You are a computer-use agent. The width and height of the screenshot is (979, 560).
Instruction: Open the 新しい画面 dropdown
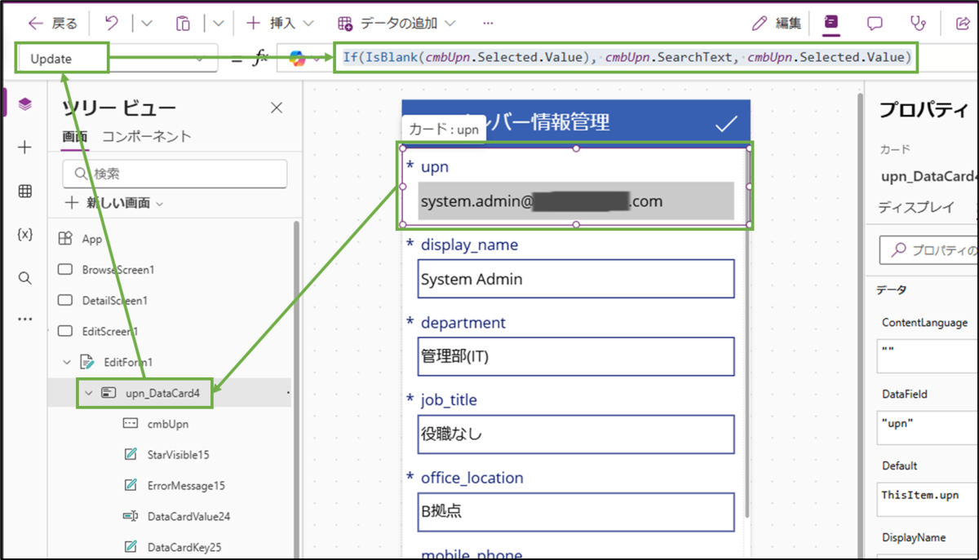click(113, 203)
